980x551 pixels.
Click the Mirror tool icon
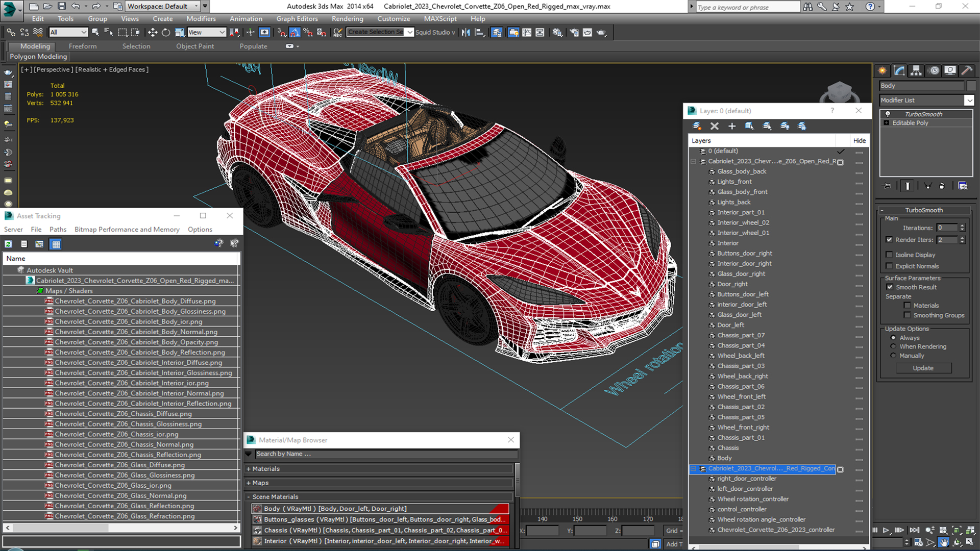coord(465,32)
